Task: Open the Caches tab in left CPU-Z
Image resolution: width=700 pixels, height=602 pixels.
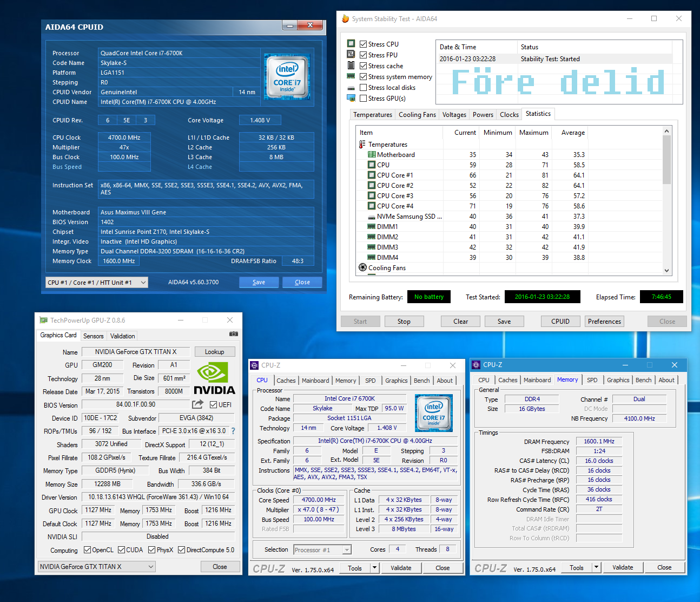Action: coord(286,381)
